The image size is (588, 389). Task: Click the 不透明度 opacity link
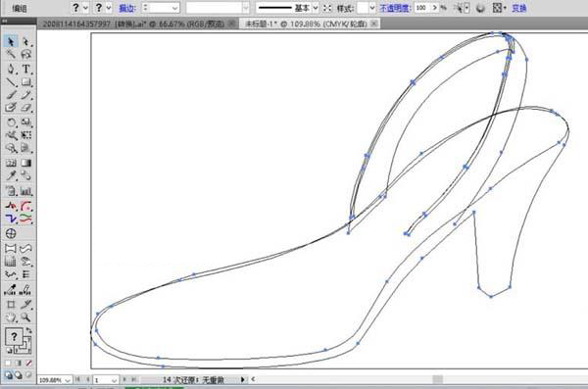tap(395, 8)
